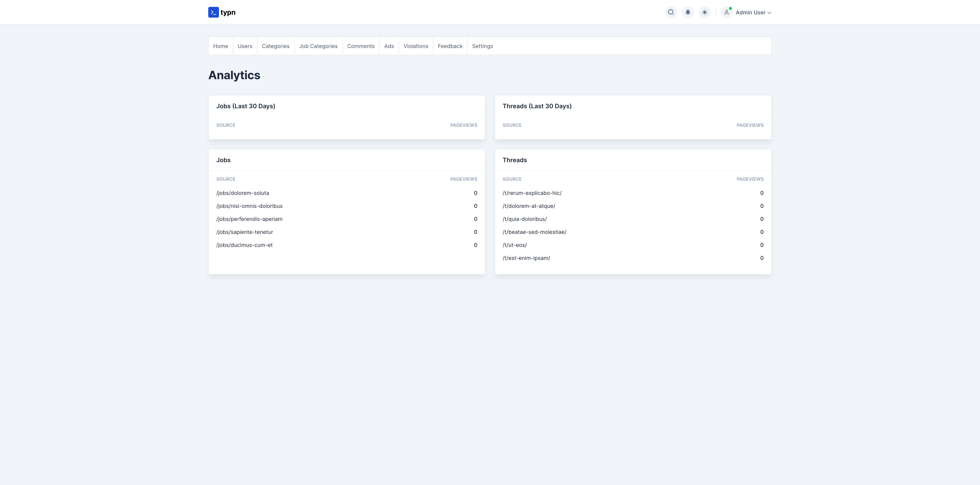Open search with magnifier icon
This screenshot has width=980, height=485.
[671, 12]
